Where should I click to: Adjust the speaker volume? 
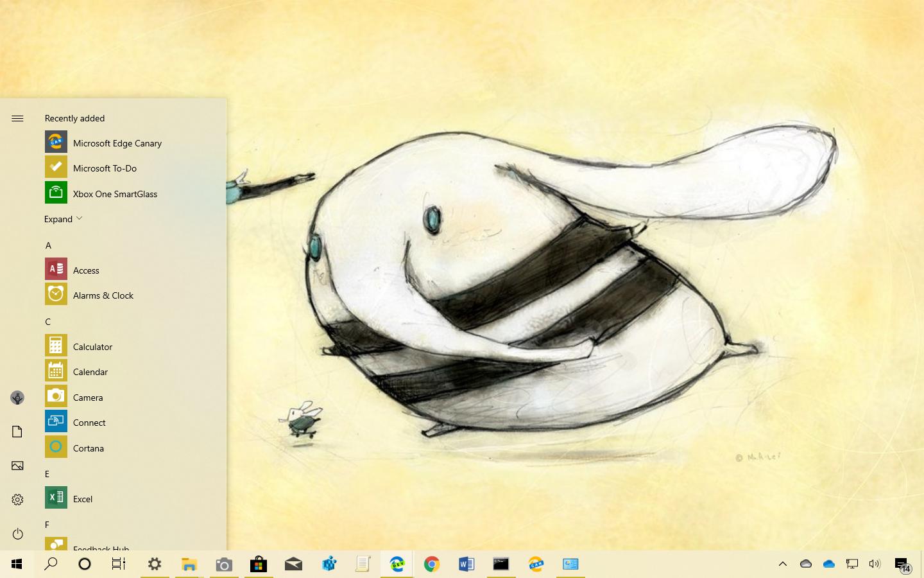[875, 564]
